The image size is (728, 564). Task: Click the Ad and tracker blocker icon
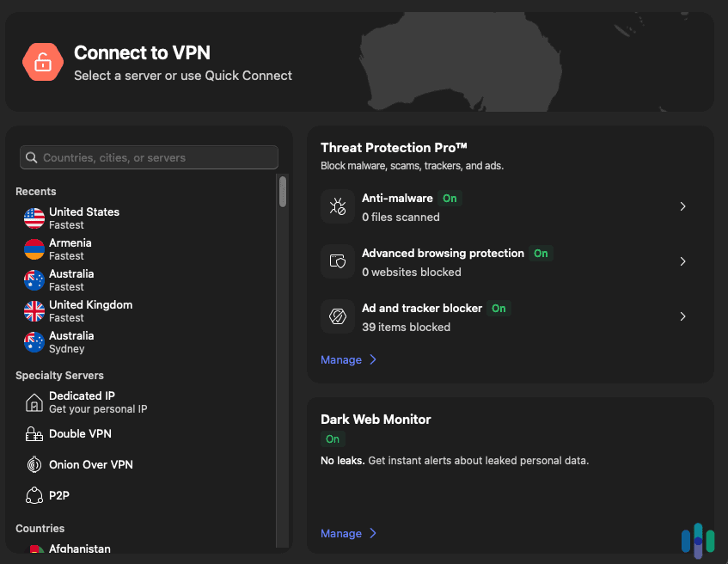click(337, 316)
